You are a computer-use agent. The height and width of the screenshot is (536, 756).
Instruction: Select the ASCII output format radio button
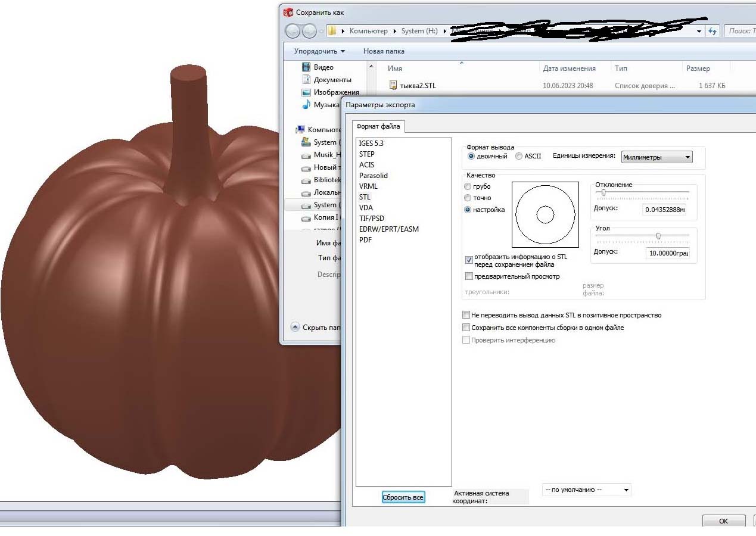pos(519,157)
